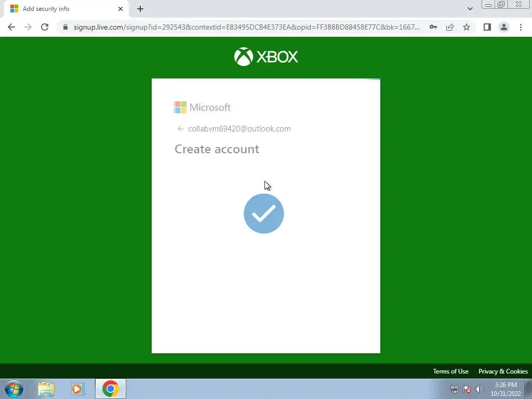
Task: Open Windows Explorer from taskbar
Action: click(46, 389)
